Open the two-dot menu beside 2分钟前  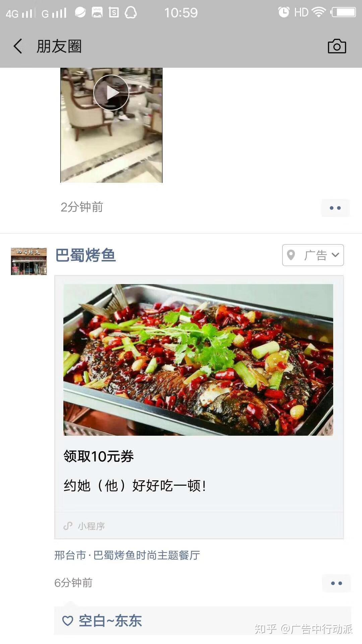click(336, 208)
